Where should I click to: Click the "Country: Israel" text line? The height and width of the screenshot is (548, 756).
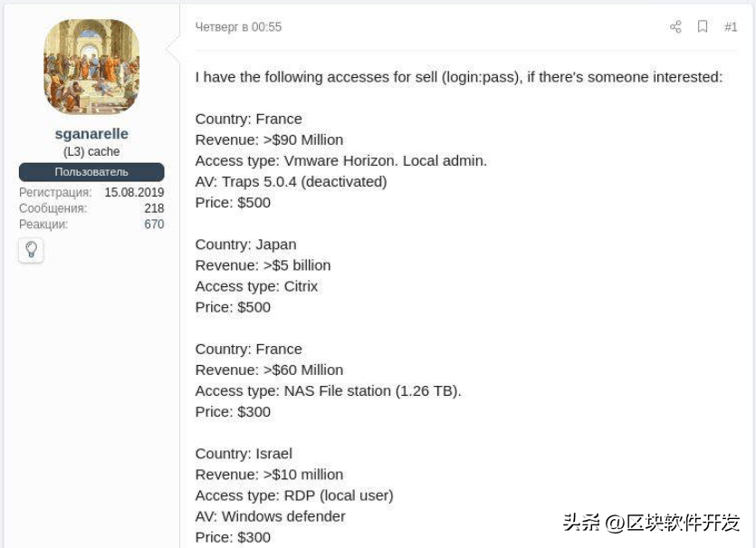click(246, 453)
